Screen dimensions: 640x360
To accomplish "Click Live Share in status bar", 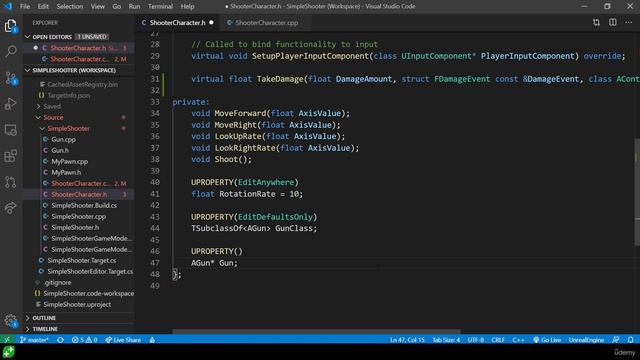I will point(123,340).
